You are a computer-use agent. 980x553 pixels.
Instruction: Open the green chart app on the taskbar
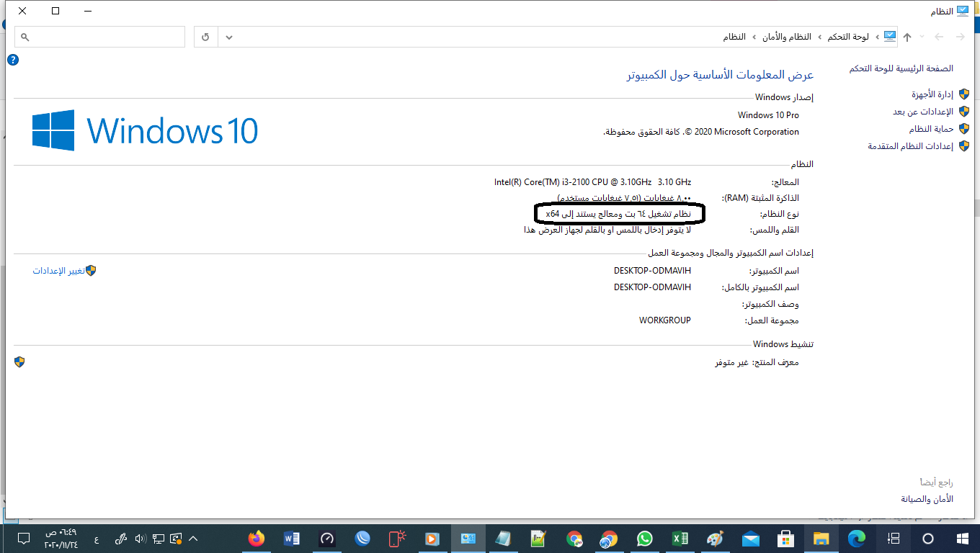tap(538, 539)
